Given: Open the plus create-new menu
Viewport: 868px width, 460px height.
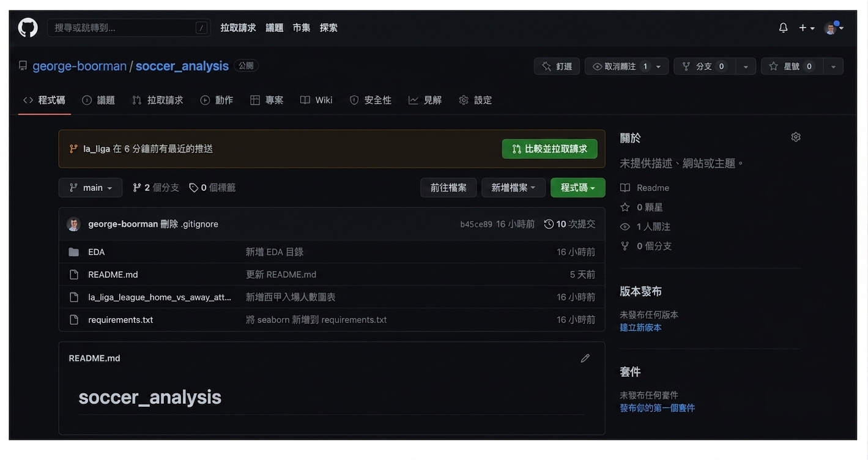Looking at the screenshot, I should click(806, 28).
